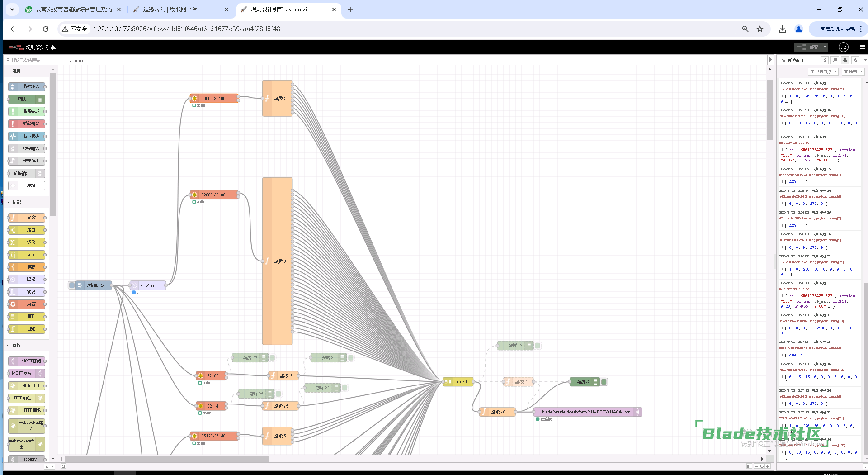868x475 pixels.
Task: Select the MQTT订阅 palette node
Action: pyautogui.click(x=27, y=361)
